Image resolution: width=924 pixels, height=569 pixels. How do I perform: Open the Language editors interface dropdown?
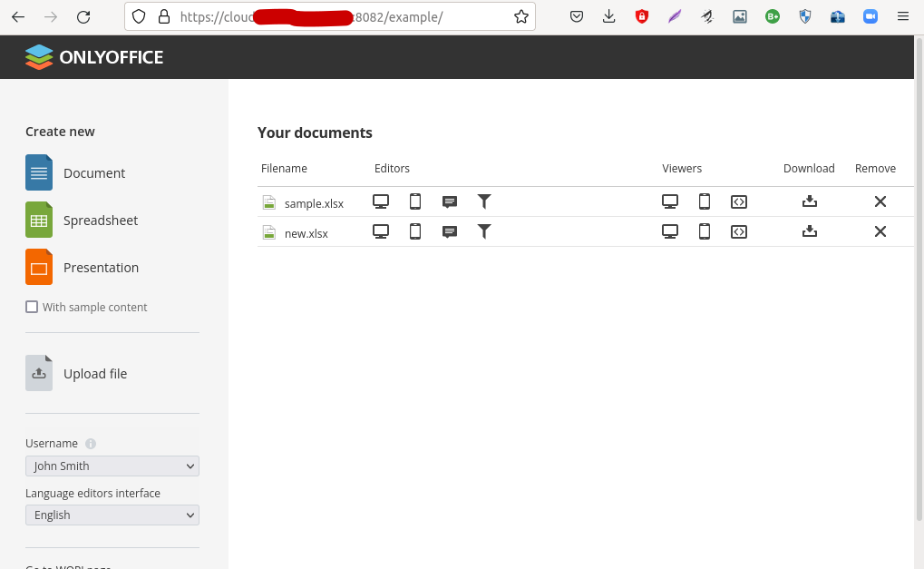tap(112, 515)
